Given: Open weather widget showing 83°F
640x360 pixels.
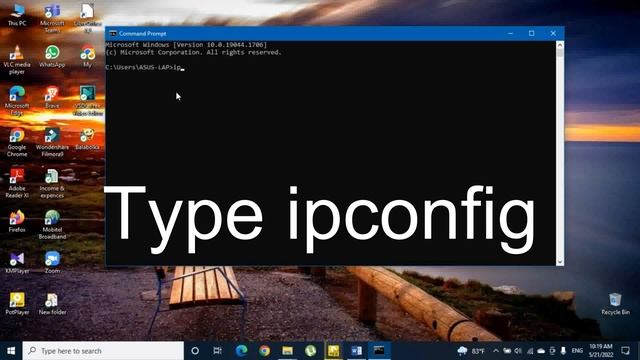Looking at the screenshot, I should (x=471, y=351).
